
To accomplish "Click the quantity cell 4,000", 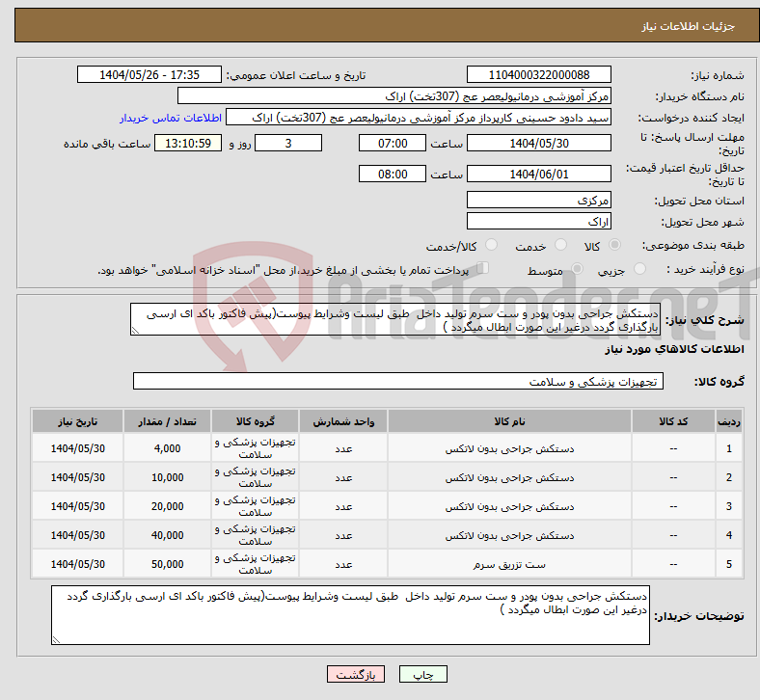I will [167, 448].
